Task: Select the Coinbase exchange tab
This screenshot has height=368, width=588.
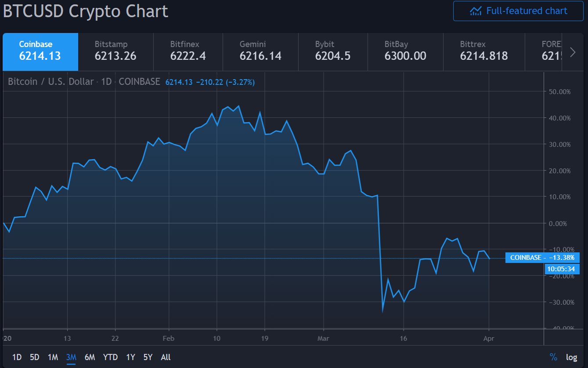Action: coord(40,52)
